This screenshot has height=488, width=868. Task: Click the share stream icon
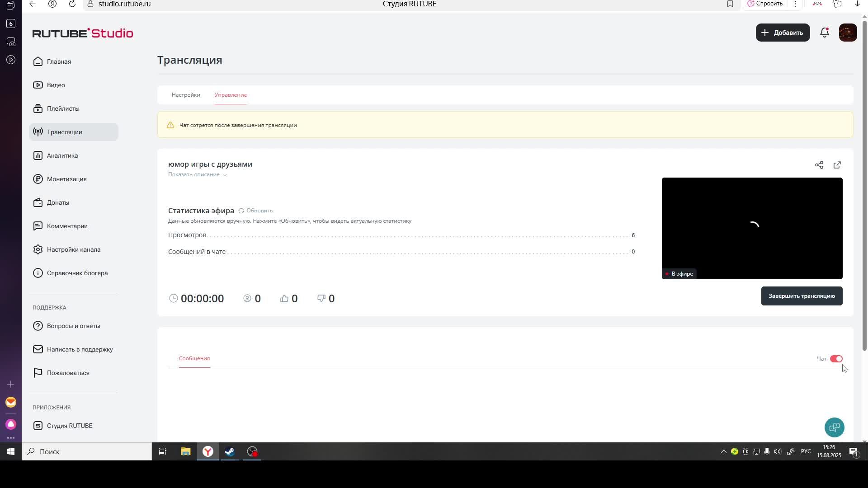click(x=819, y=165)
